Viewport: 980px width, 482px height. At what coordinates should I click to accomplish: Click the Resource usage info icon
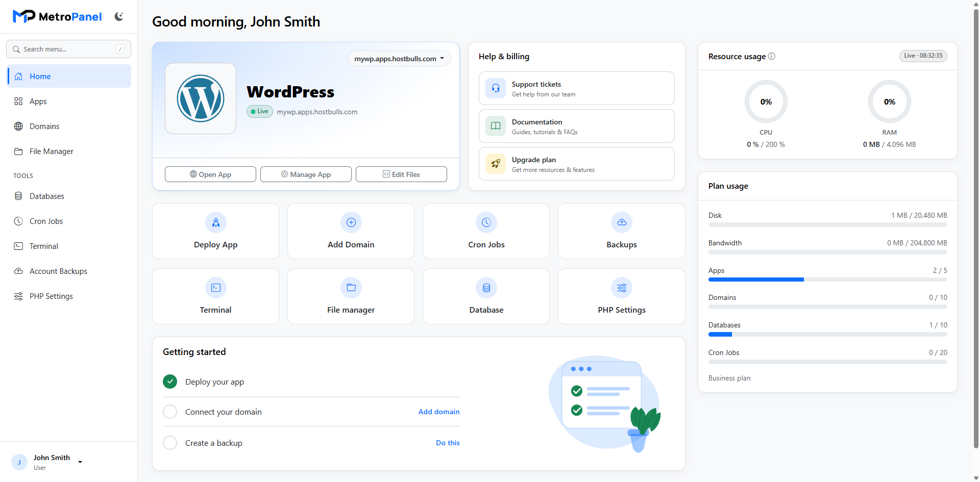pos(772,56)
